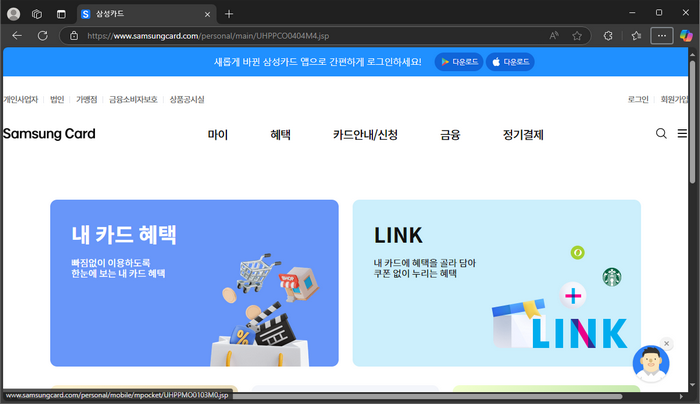This screenshot has width=700, height=404.
Task: Open the 금융소비자보호 link
Action: coord(133,100)
